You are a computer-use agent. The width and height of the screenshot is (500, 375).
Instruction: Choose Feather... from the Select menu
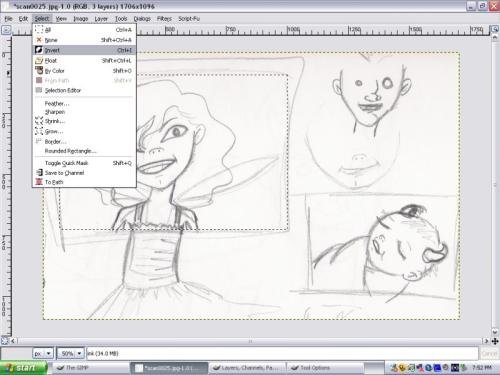tap(84, 104)
